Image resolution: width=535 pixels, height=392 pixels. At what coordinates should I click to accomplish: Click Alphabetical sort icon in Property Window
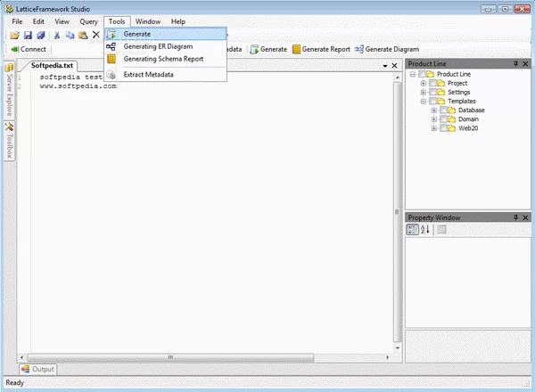tap(425, 229)
